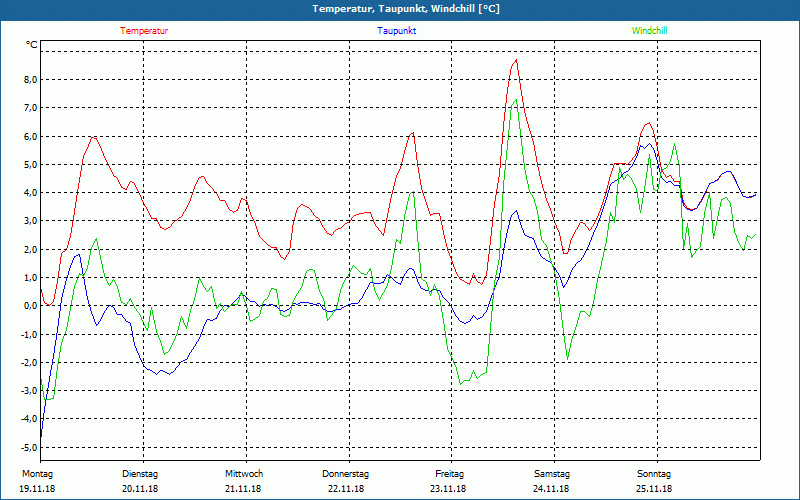Click the Sonntag day label

pyautogui.click(x=654, y=474)
